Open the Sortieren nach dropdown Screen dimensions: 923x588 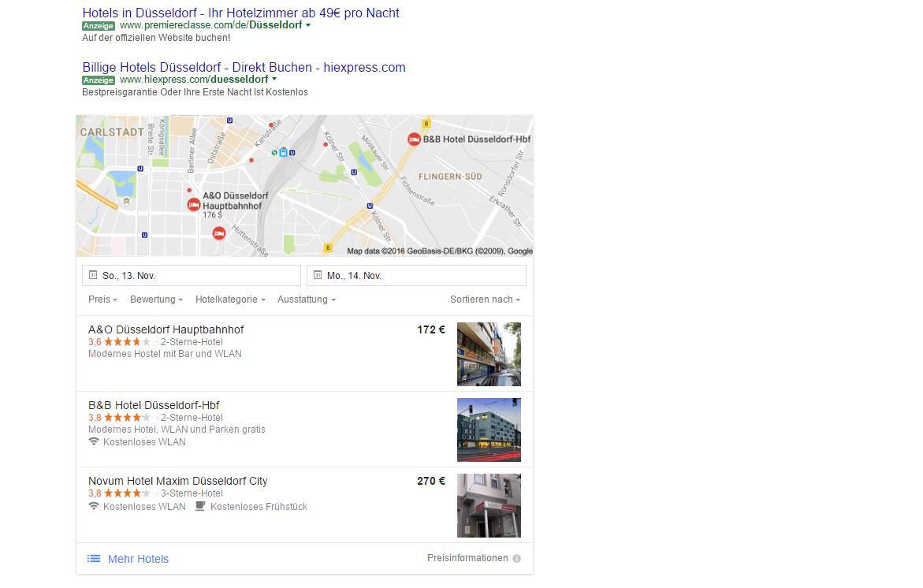(x=485, y=300)
